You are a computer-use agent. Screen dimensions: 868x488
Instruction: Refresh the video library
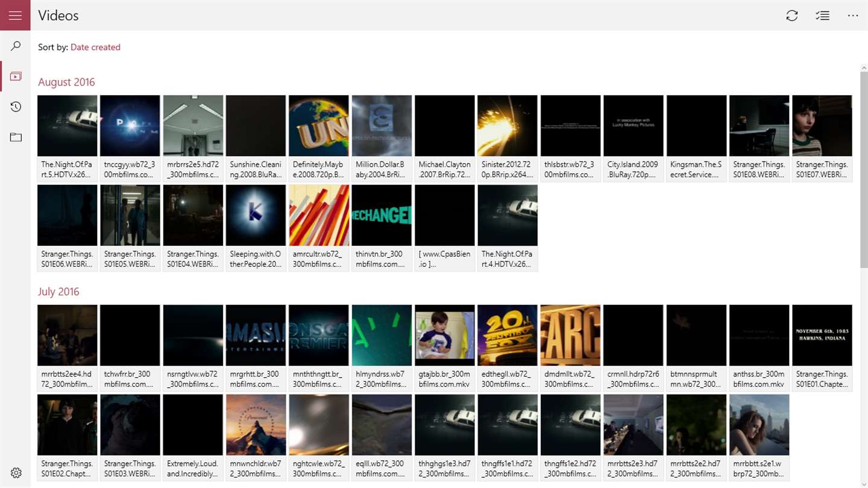coord(792,16)
